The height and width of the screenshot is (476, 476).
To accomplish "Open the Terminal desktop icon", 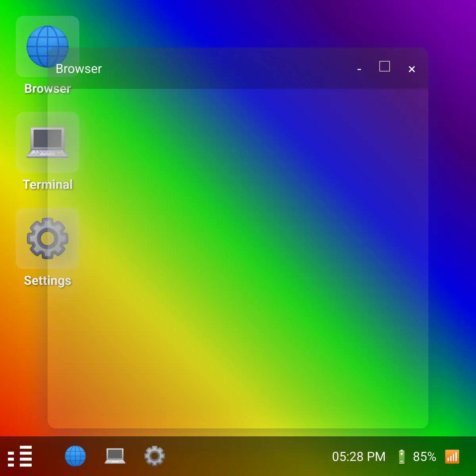I will 48,142.
